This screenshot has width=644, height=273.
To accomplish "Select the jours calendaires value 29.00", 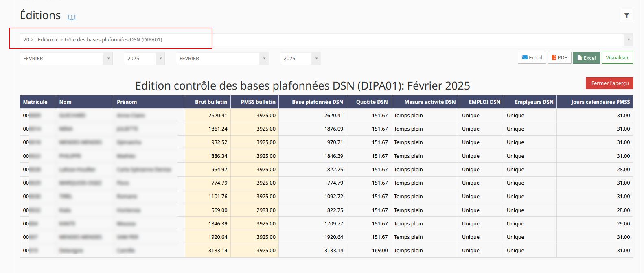I will tap(623, 224).
